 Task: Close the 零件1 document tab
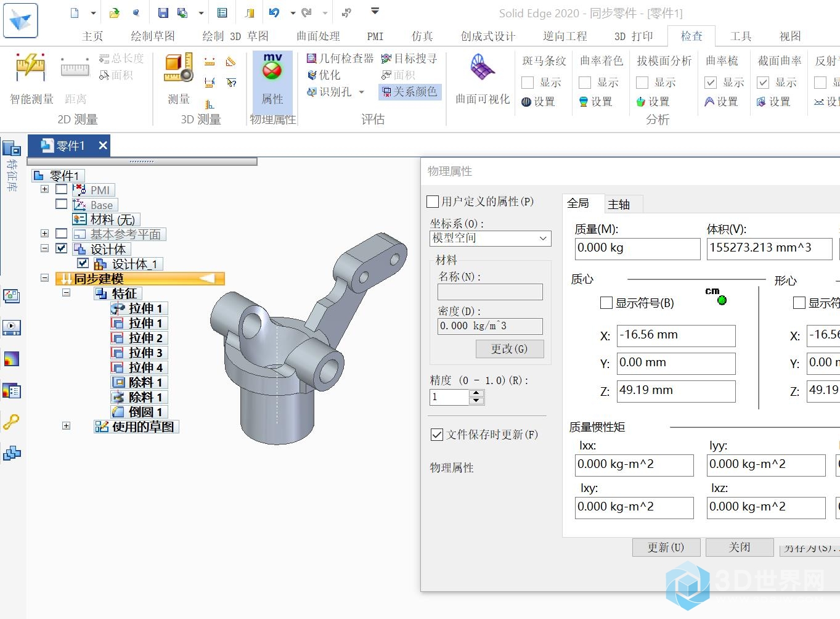click(x=103, y=146)
